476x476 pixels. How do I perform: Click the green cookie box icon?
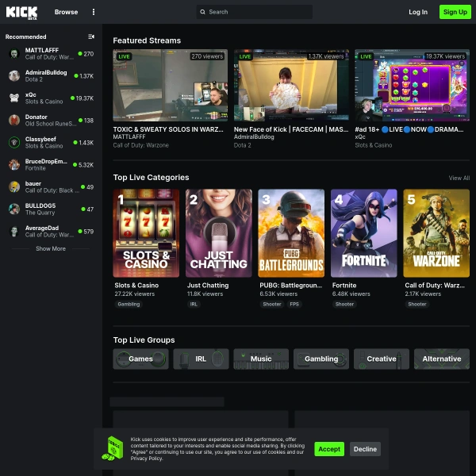coord(113,448)
